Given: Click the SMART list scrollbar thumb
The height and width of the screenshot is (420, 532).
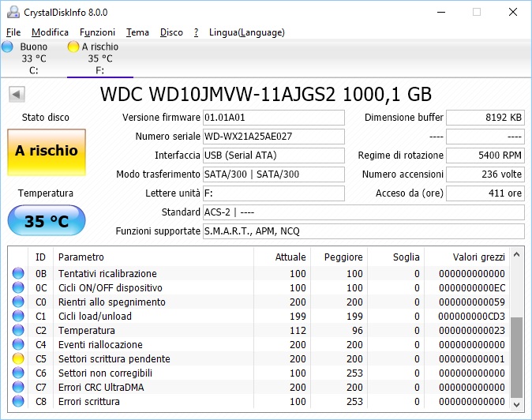Looking at the screenshot, I should click(516, 358).
